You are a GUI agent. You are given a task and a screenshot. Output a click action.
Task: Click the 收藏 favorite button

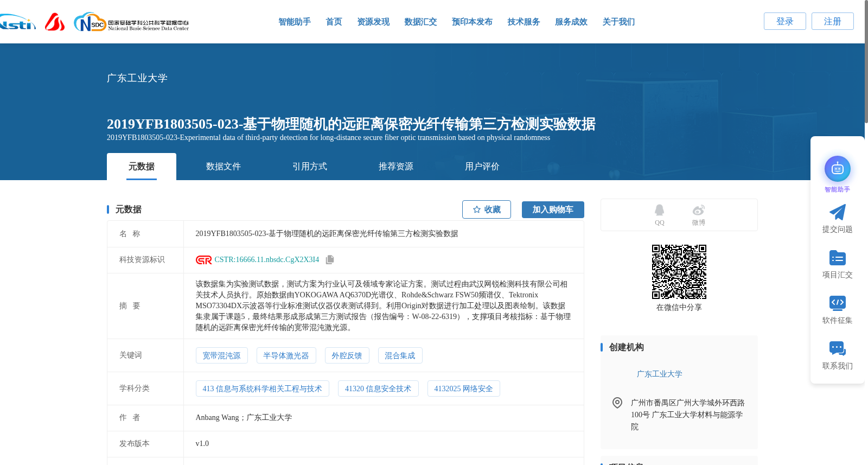[487, 209]
